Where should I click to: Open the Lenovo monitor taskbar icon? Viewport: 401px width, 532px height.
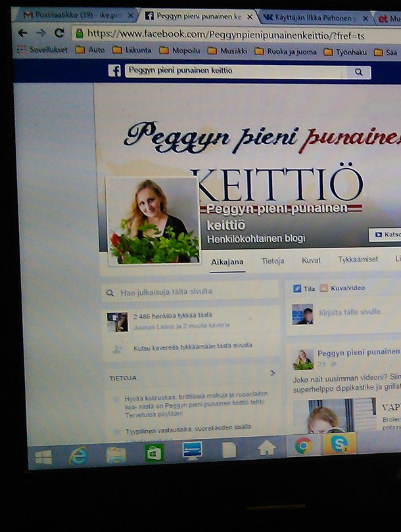(192, 451)
